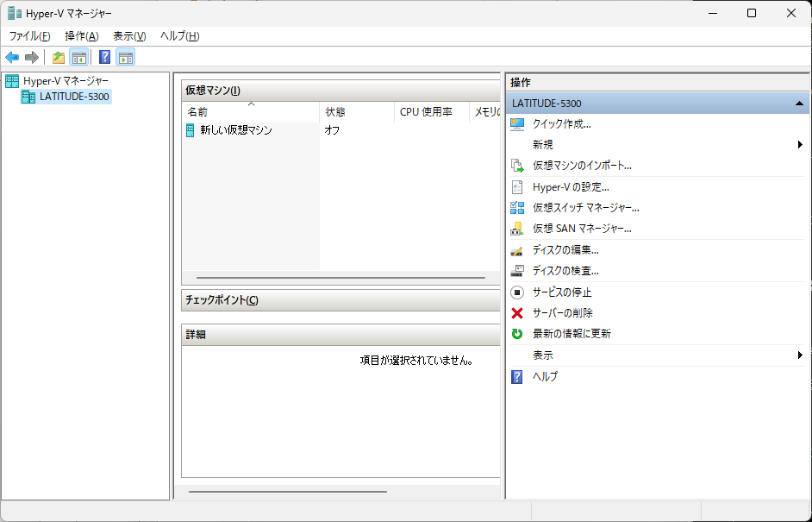Image resolution: width=812 pixels, height=522 pixels.
Task: Open the 操作(A) menu
Action: 82,36
